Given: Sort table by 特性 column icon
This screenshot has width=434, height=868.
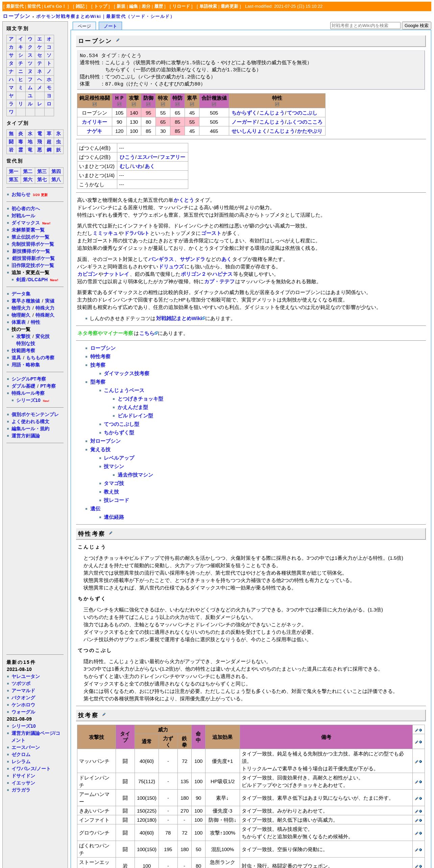Looking at the screenshot, I should (277, 104).
